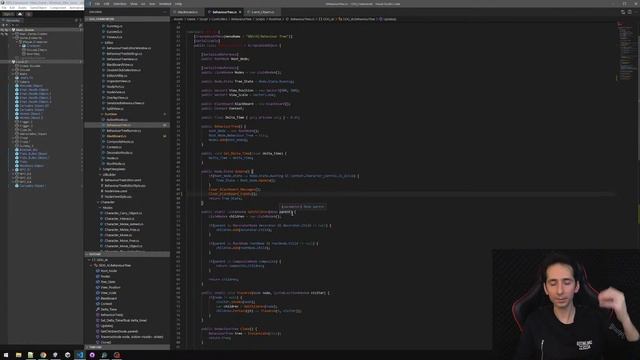Open Character_Carry_Object.cs file
640x360 pixels.
click(123, 213)
